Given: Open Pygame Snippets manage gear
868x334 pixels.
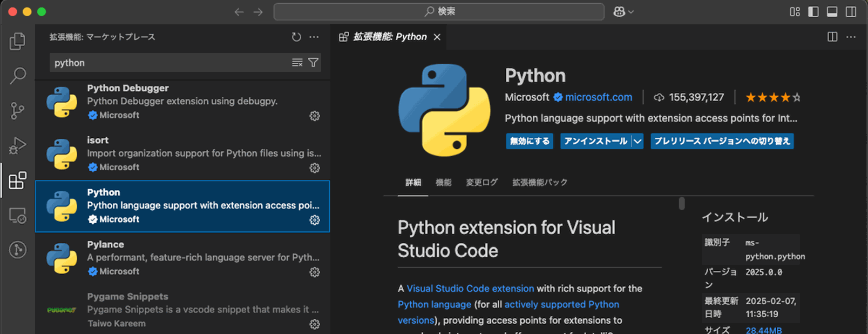Looking at the screenshot, I should (x=315, y=324).
